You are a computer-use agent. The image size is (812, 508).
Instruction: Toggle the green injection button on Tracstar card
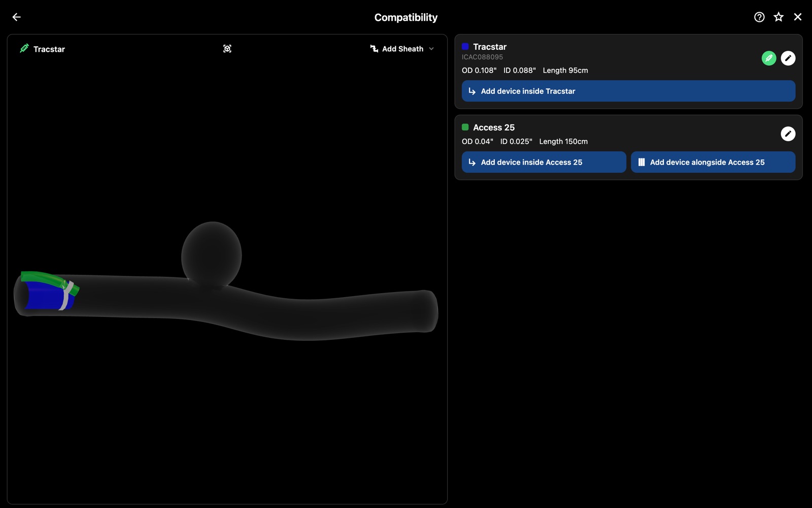pos(769,58)
